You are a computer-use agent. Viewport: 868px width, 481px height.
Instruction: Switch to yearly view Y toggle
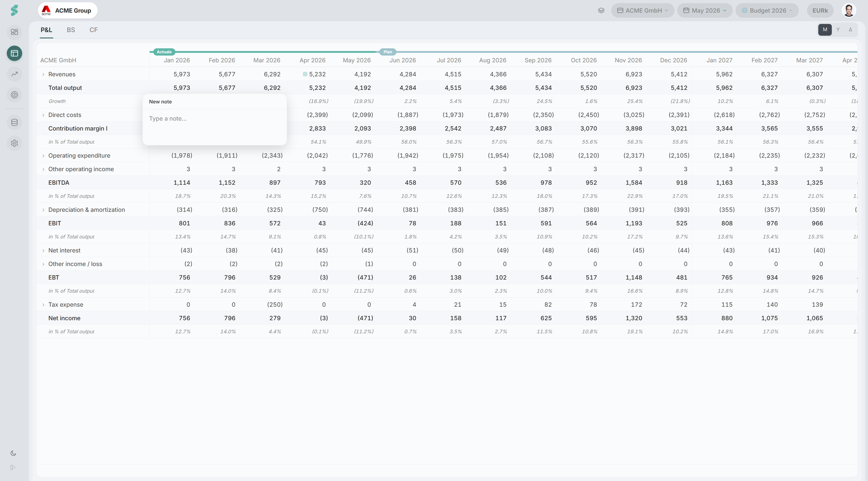point(838,30)
